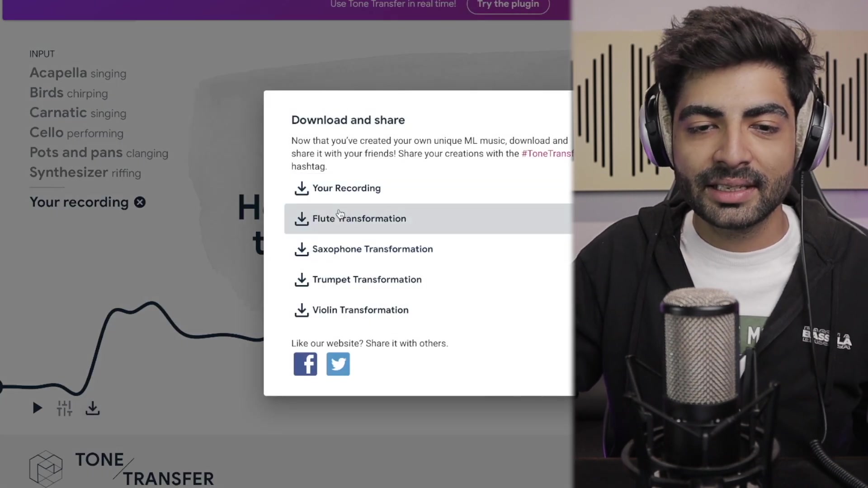Choose the Carnatic singing sample

click(x=78, y=113)
